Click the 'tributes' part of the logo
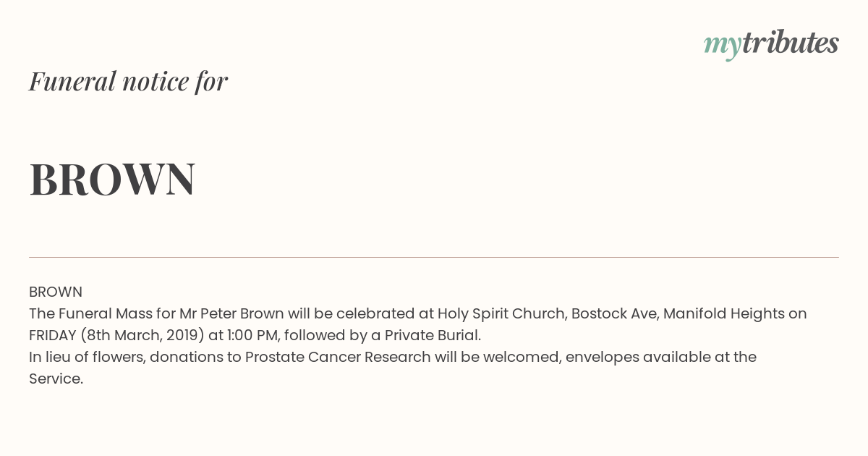This screenshot has height=456, width=868. [791, 43]
